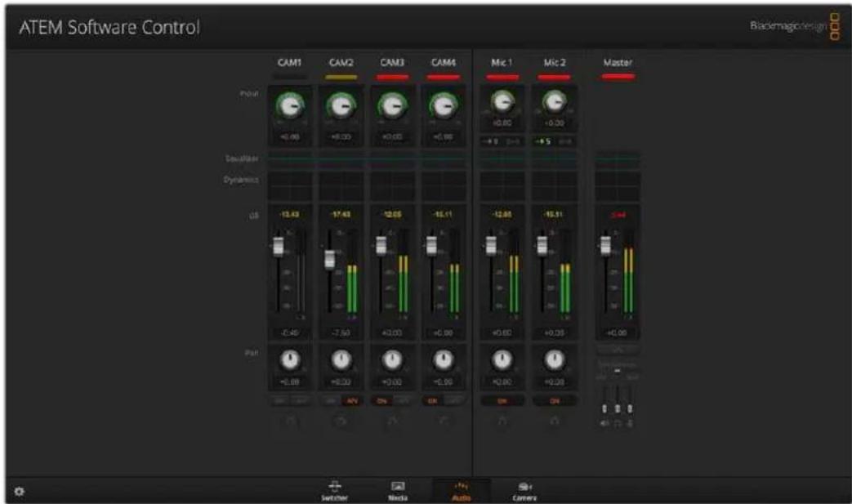This screenshot has height=504, width=852.
Task: Select Mic 1 line input level
Action: pyautogui.click(x=512, y=141)
